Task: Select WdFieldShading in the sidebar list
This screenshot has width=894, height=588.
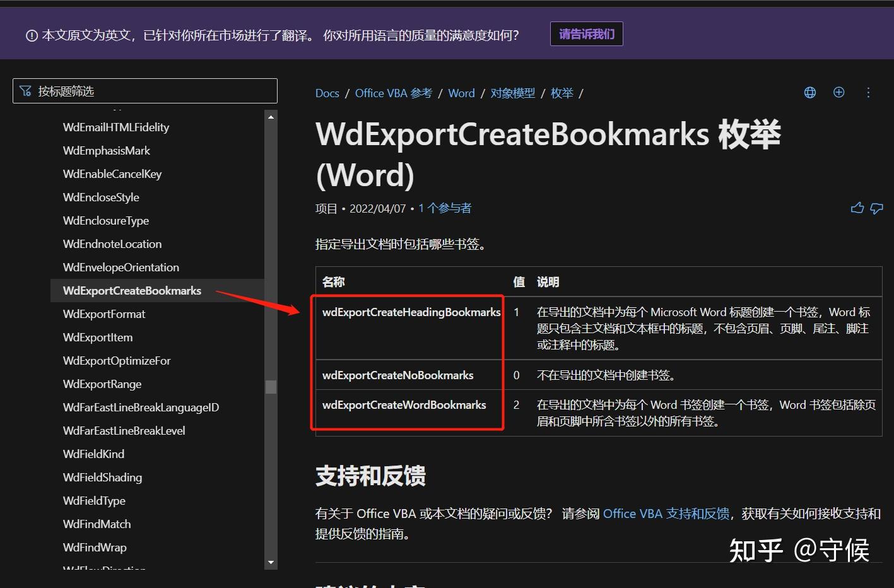Action: (x=102, y=477)
